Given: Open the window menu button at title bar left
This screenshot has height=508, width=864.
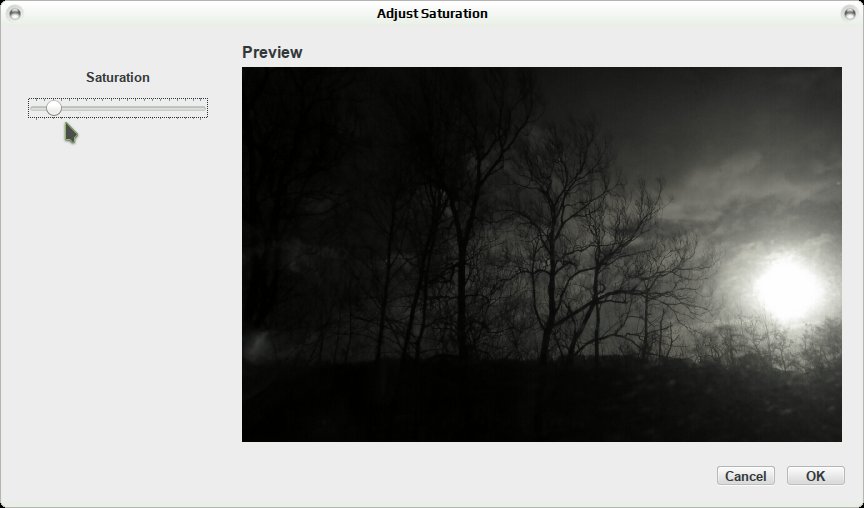Looking at the screenshot, I should tap(15, 13).
